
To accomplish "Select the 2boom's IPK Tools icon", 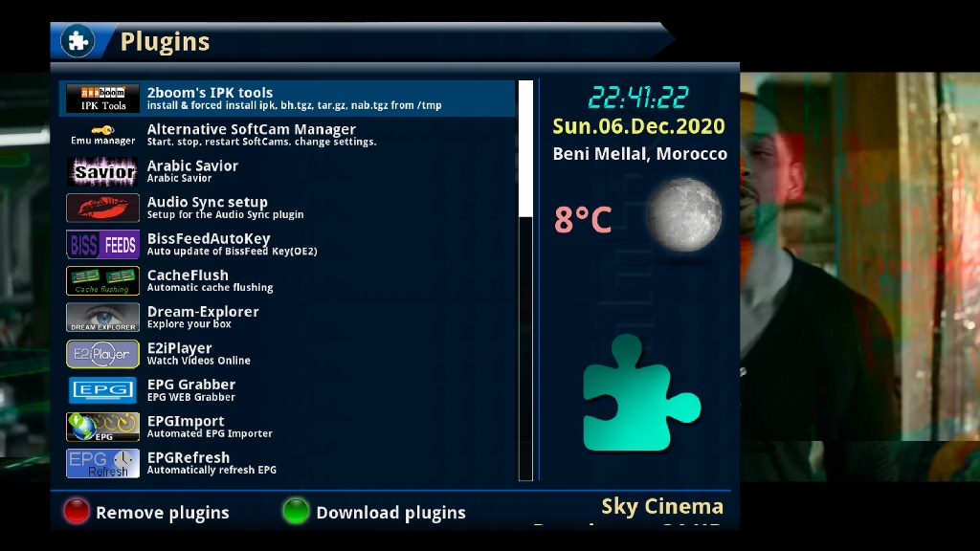I will coord(103,99).
